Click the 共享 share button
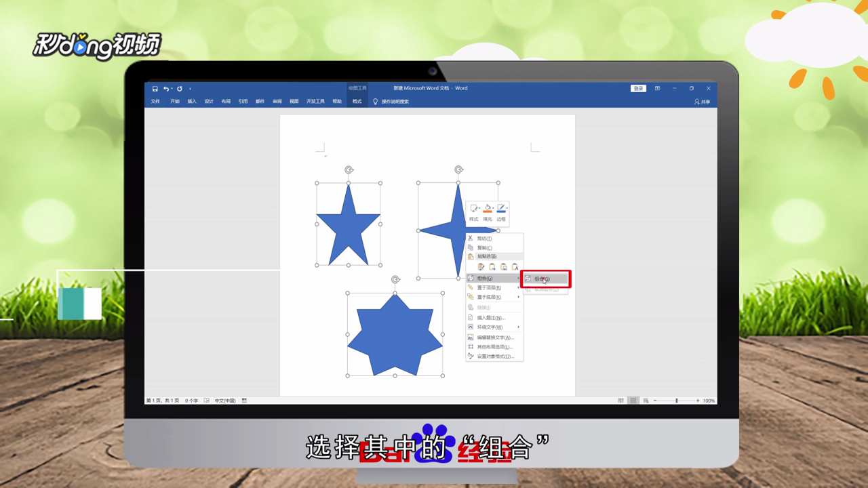The width and height of the screenshot is (868, 488). tap(702, 102)
